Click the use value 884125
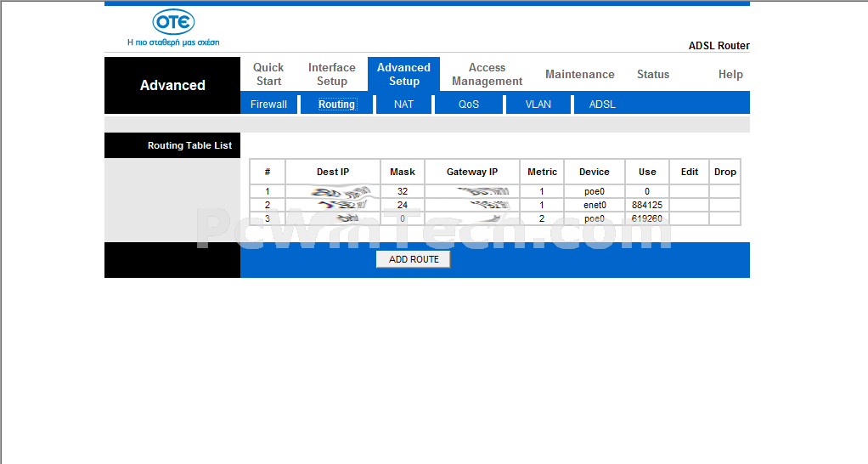Image resolution: width=868 pixels, height=464 pixels. (x=647, y=205)
